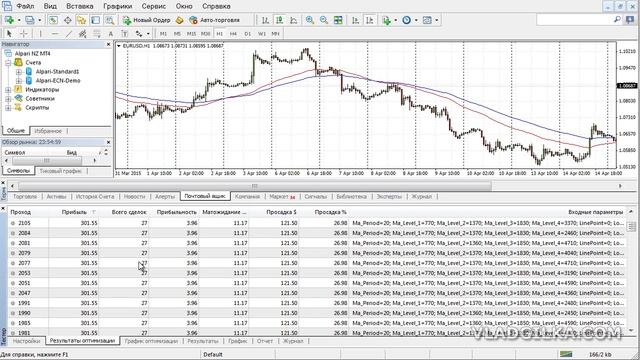Switch to the Тиковый график tab
Image resolution: width=640 pixels, height=360 pixels.
click(60, 171)
